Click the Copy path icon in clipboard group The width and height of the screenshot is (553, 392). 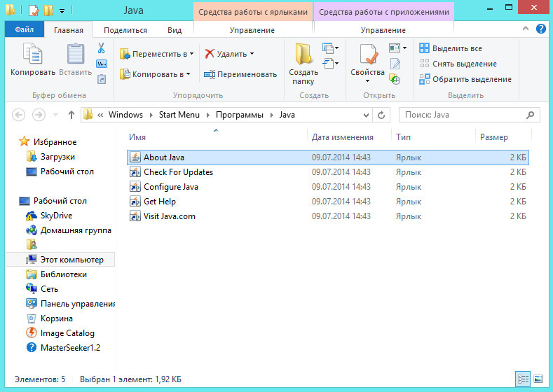tap(102, 64)
